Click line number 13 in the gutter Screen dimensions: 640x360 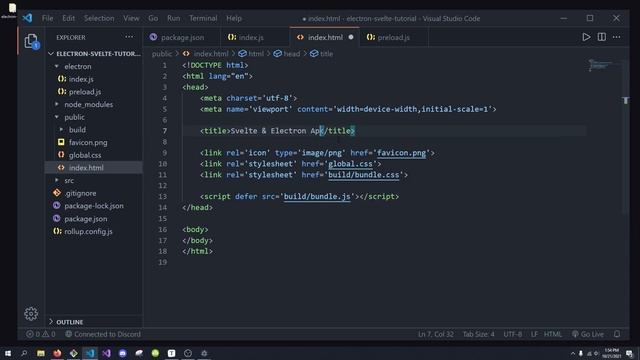[x=162, y=196]
